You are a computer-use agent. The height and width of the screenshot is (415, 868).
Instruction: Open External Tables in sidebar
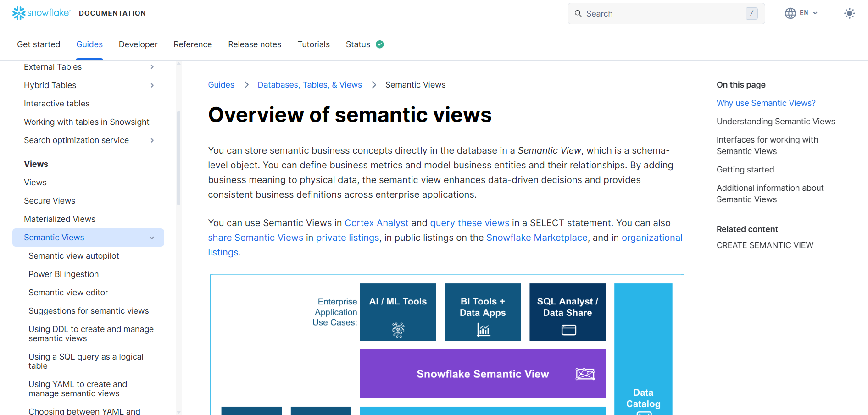(53, 67)
